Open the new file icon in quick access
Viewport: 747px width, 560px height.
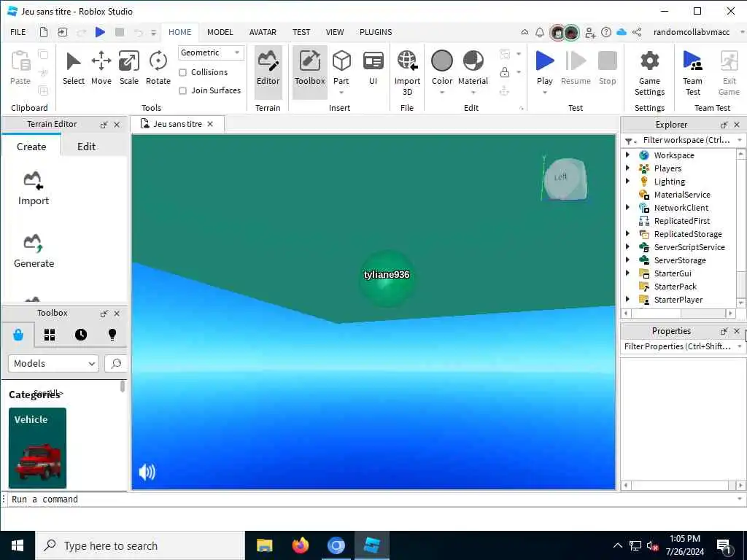click(x=43, y=32)
